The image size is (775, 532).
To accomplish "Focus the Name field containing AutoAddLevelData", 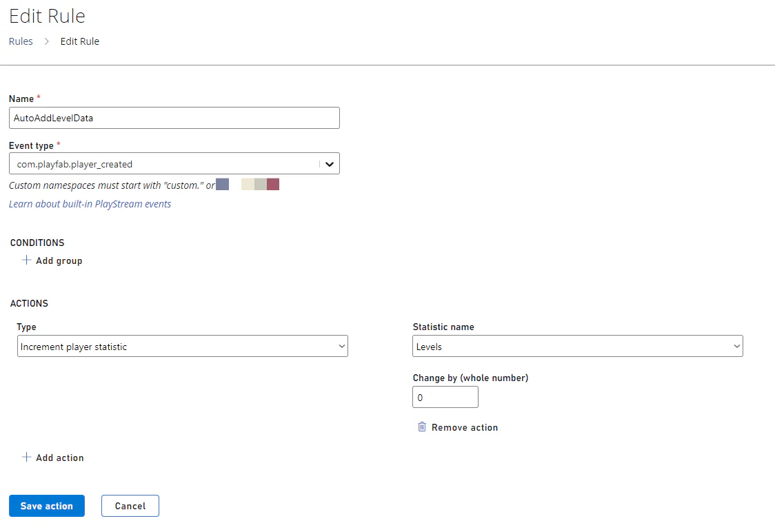I will point(174,118).
